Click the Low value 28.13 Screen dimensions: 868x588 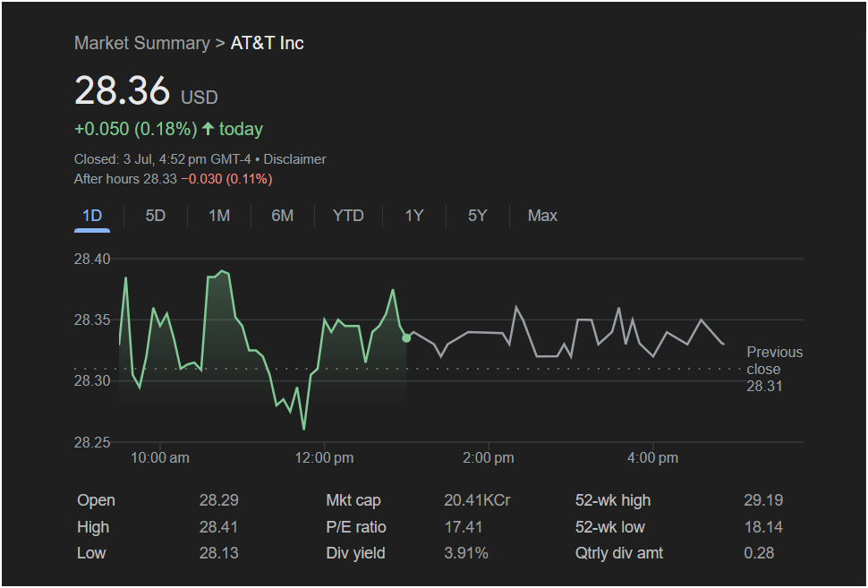(218, 553)
